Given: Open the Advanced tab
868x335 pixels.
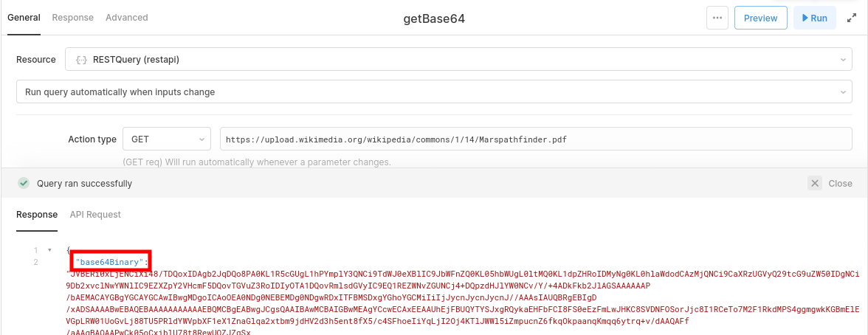Looking at the screenshot, I should [126, 18].
